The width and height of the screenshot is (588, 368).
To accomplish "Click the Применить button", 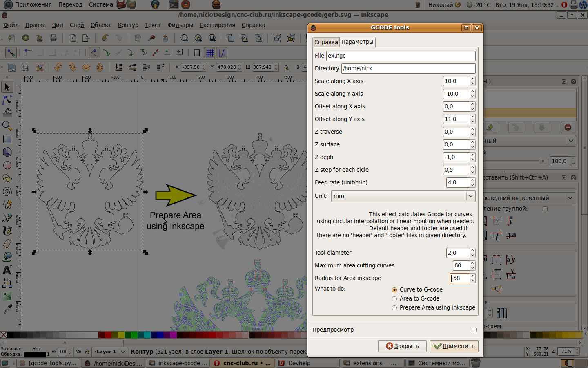I will point(454,346).
